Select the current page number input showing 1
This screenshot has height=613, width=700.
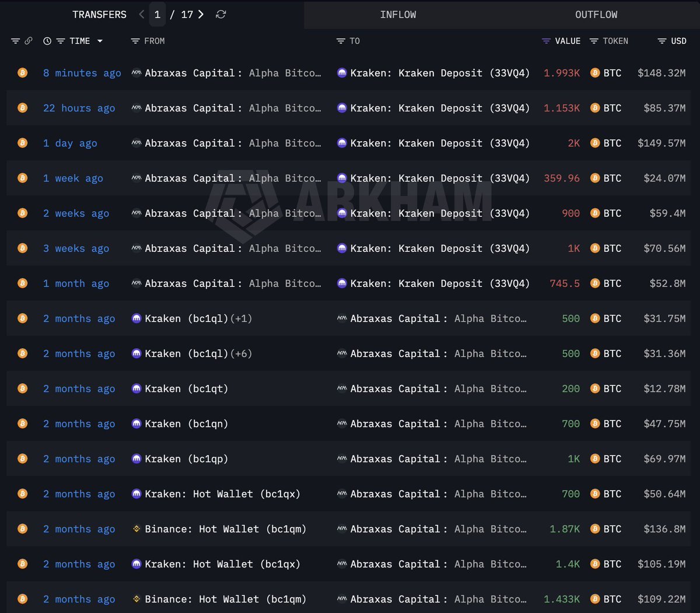[157, 15]
